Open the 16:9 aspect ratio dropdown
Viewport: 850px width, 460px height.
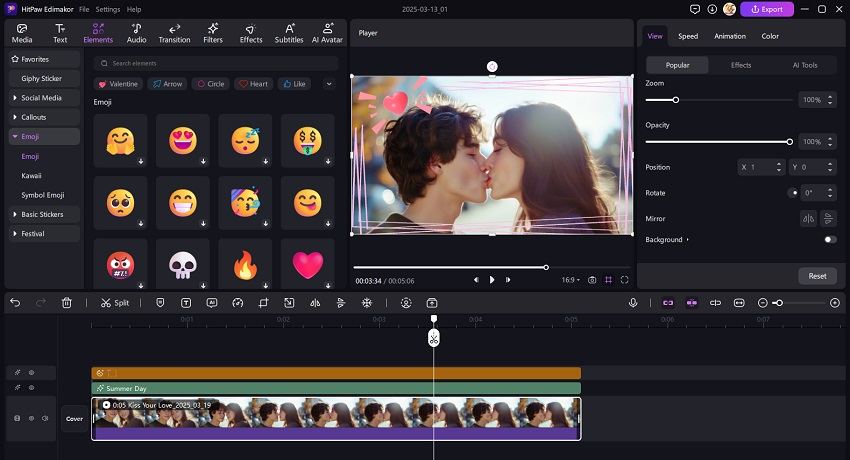[x=569, y=280]
